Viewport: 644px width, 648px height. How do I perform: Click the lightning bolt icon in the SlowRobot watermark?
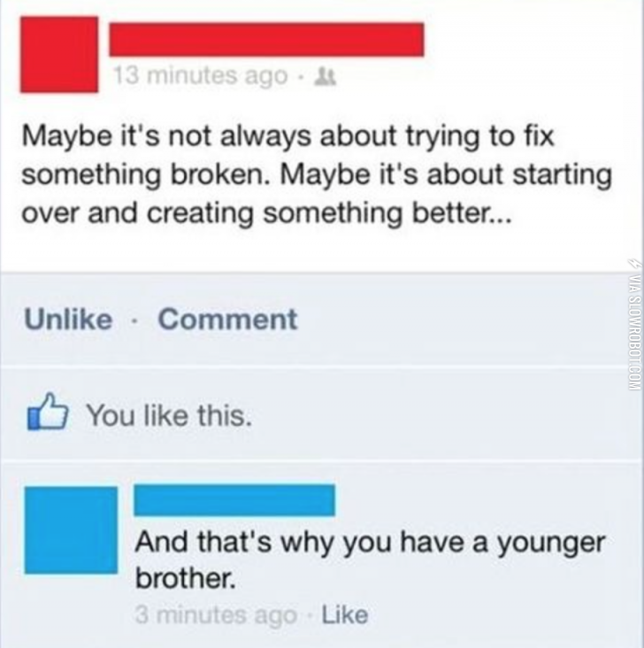632,263
